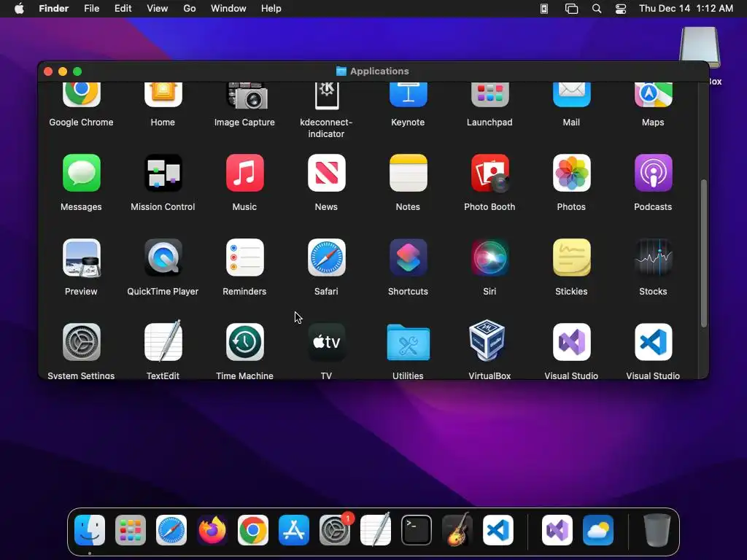
Task: Open the Edit menu
Action: [123, 9]
